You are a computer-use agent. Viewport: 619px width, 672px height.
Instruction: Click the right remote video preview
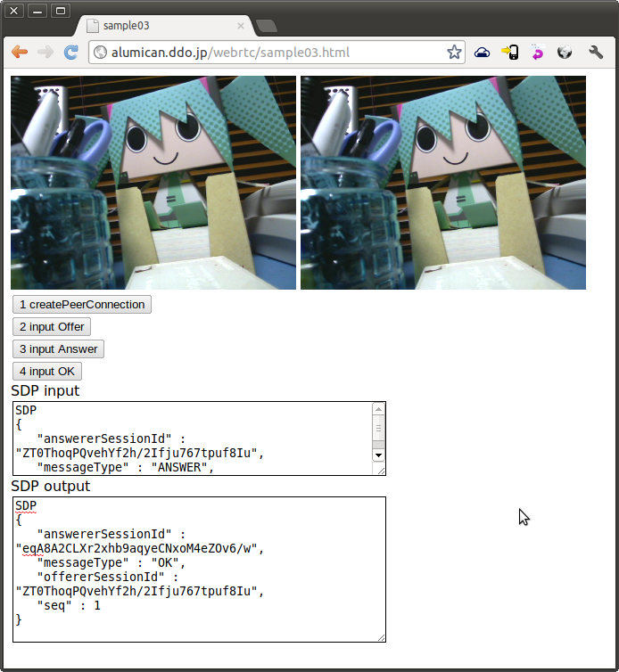[x=443, y=183]
